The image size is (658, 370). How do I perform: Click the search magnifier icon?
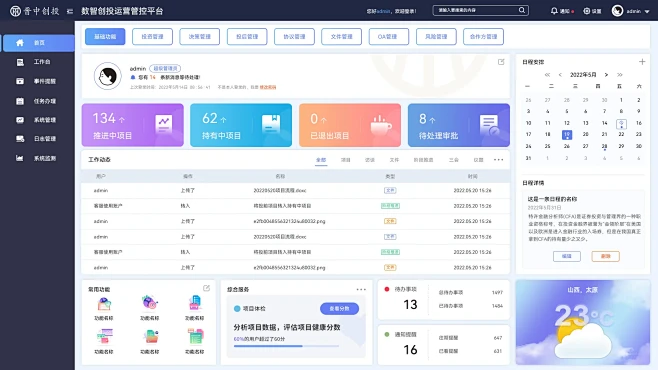click(x=522, y=10)
